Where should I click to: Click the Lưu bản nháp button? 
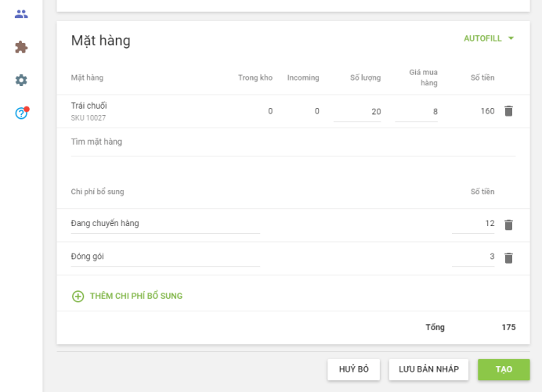pyautogui.click(x=428, y=369)
